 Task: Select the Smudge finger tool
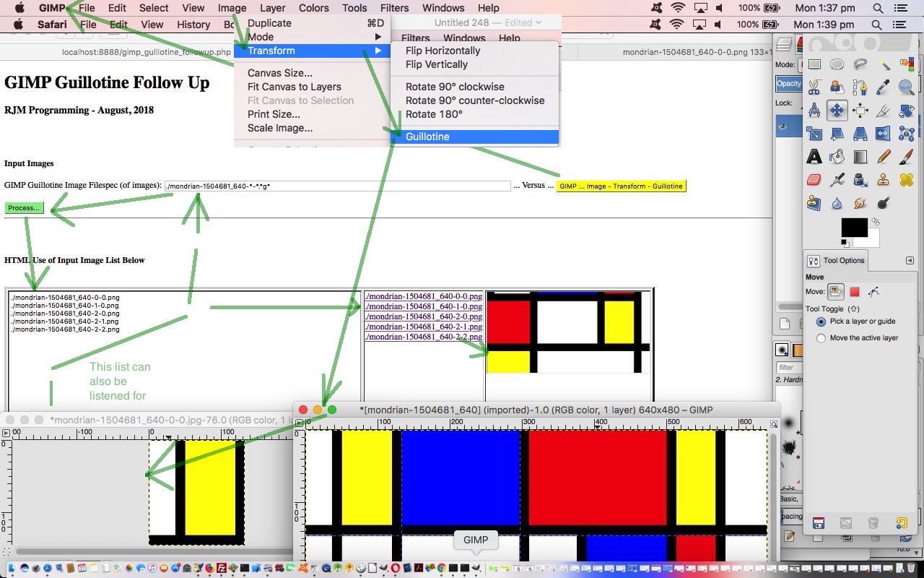click(x=860, y=203)
